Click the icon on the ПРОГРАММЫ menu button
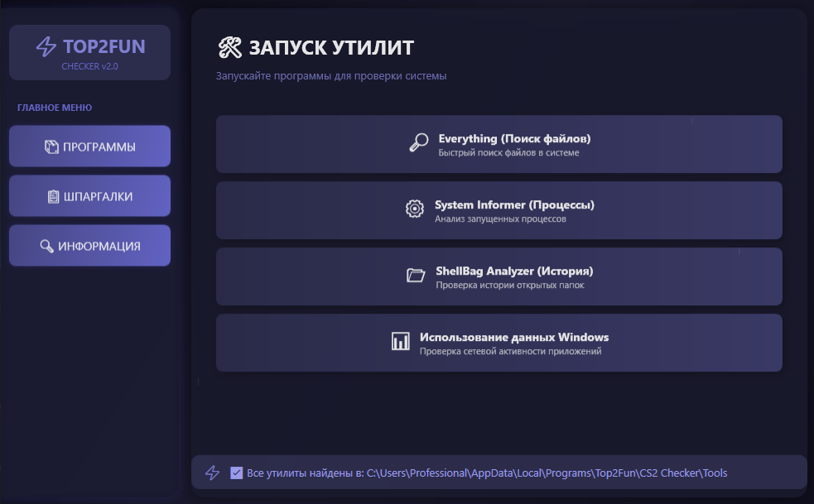 click(51, 147)
